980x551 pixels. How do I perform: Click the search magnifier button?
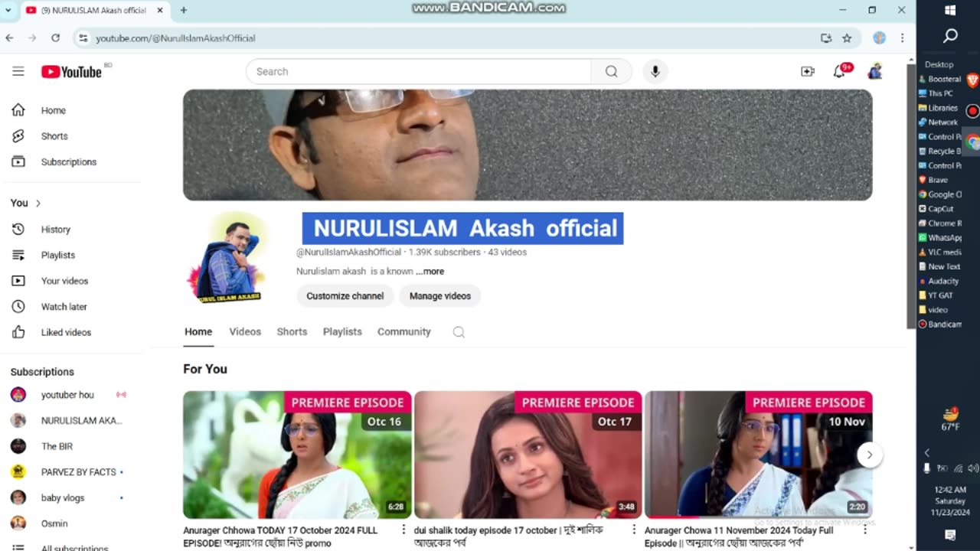(x=611, y=71)
